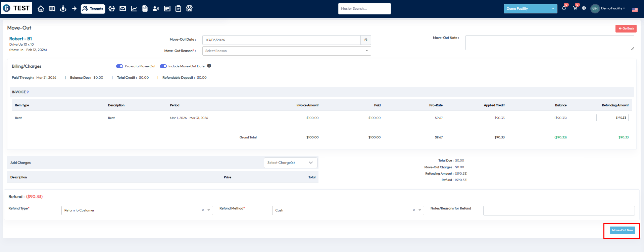Open the Select Charge(s) dropdown

coord(290,163)
